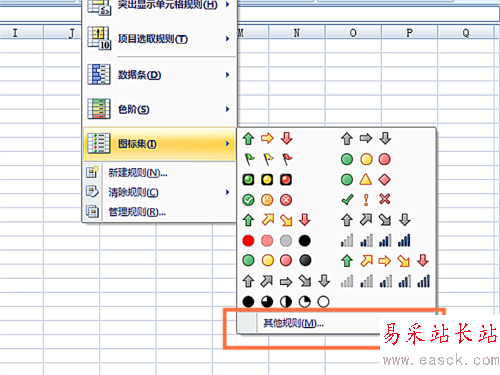500x375 pixels.
Task: Choose the three flags icon set
Action: (268, 159)
